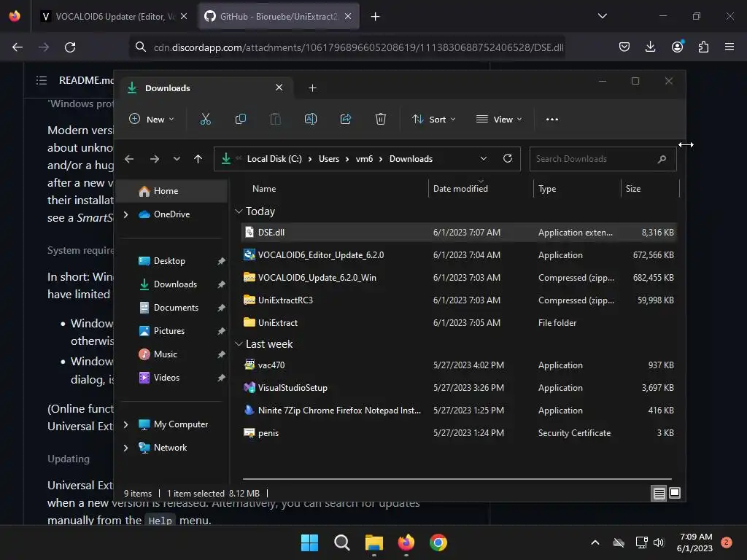Click the Firefox URL address bar
Viewport: 747px width, 560px height.
(x=348, y=47)
